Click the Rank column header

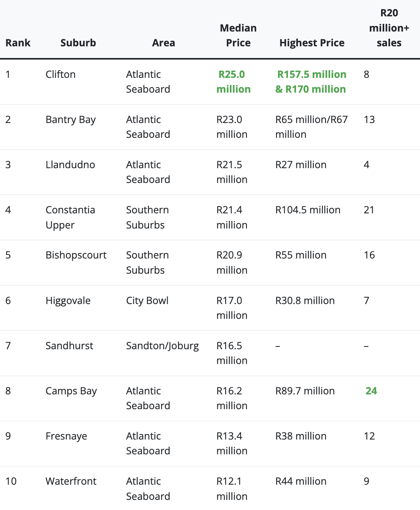(x=17, y=43)
